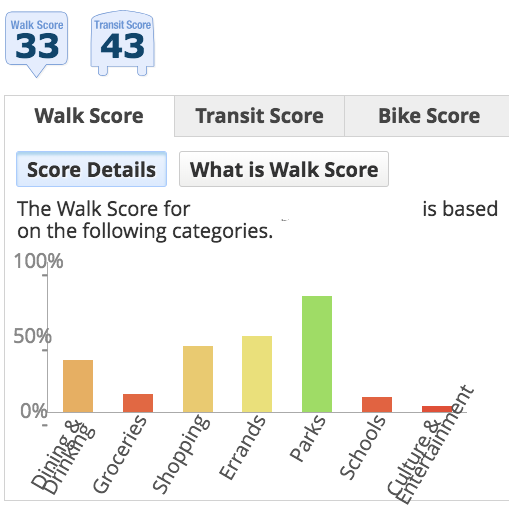The image size is (509, 505).
Task: Click the Groceries axis label
Action: [x=119, y=454]
